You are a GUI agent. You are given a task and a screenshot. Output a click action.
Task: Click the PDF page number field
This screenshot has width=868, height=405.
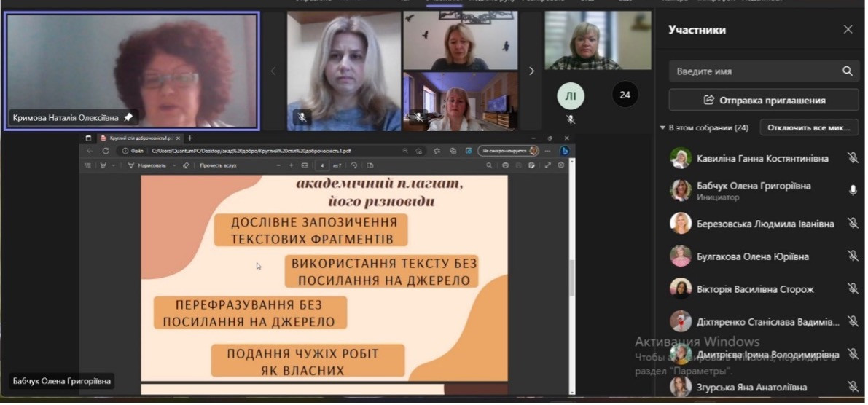[x=322, y=165]
